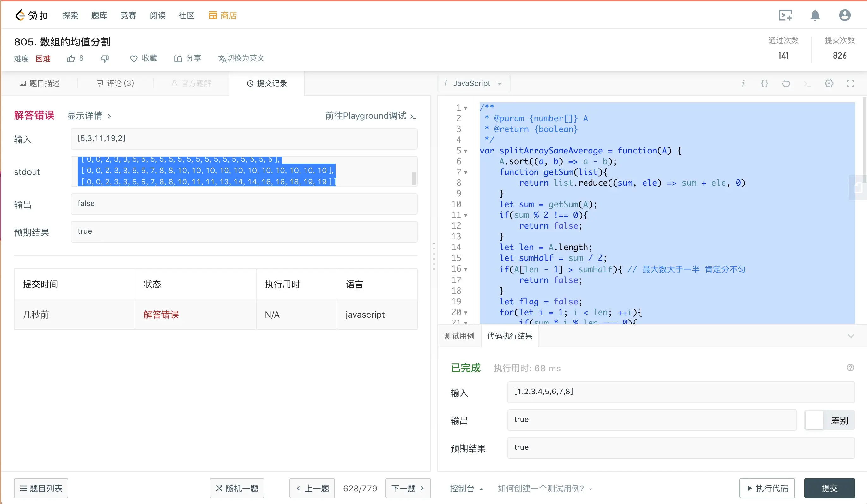Viewport: 867px width, 504px height.
Task: Open the playground icon in header
Action: coord(785,15)
